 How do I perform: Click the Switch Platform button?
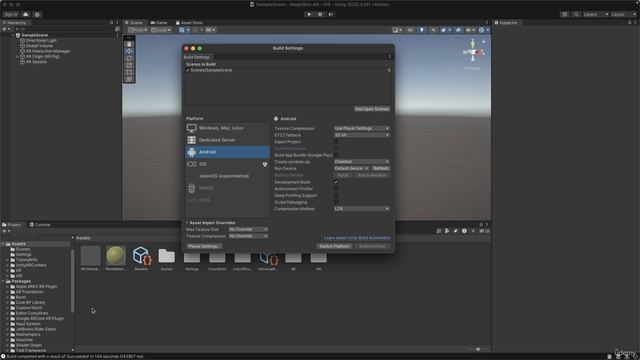coord(334,246)
